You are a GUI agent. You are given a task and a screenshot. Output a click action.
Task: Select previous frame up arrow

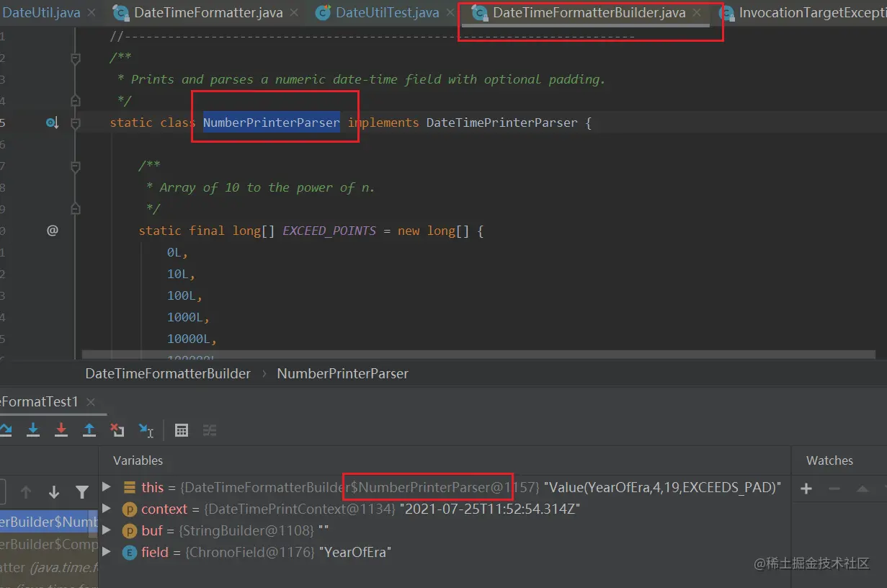pyautogui.click(x=26, y=492)
